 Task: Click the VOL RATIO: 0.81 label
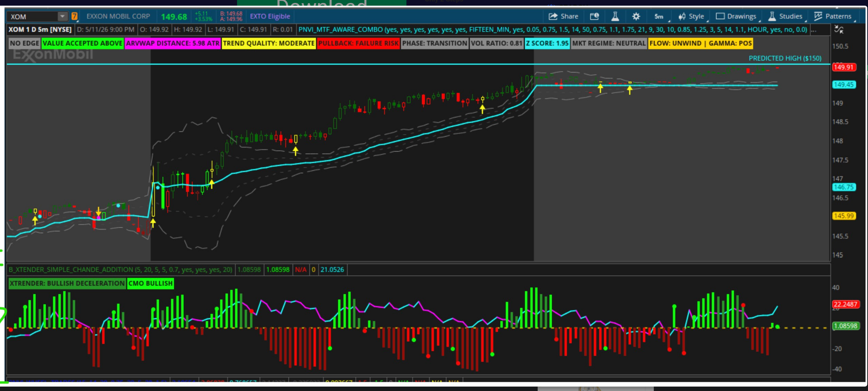(x=497, y=43)
